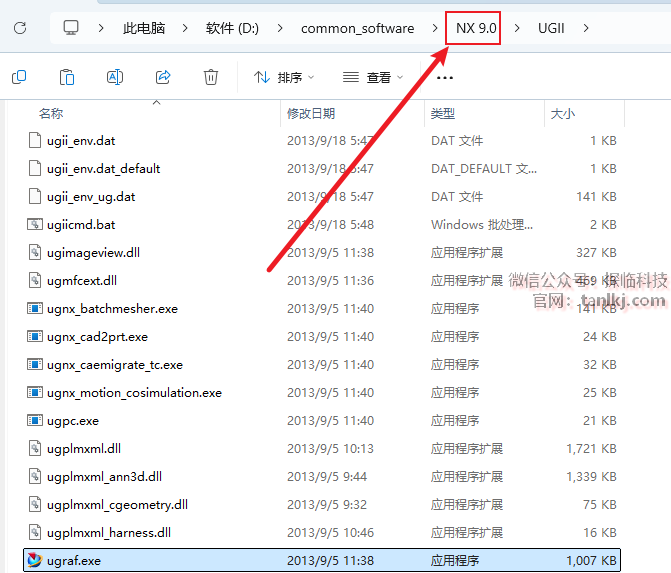Click the Windows 批处理 type cell
Image resolution: width=671 pixels, height=573 pixels.
tap(482, 225)
